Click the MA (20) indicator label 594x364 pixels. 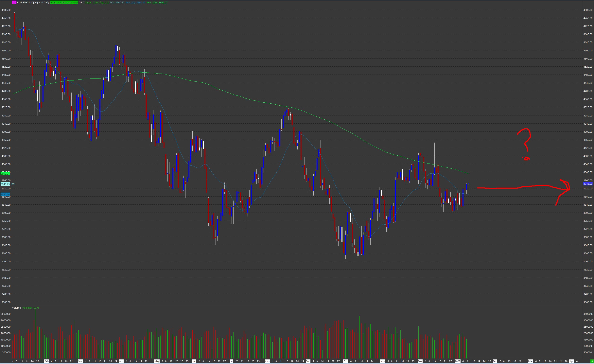tap(135, 2)
